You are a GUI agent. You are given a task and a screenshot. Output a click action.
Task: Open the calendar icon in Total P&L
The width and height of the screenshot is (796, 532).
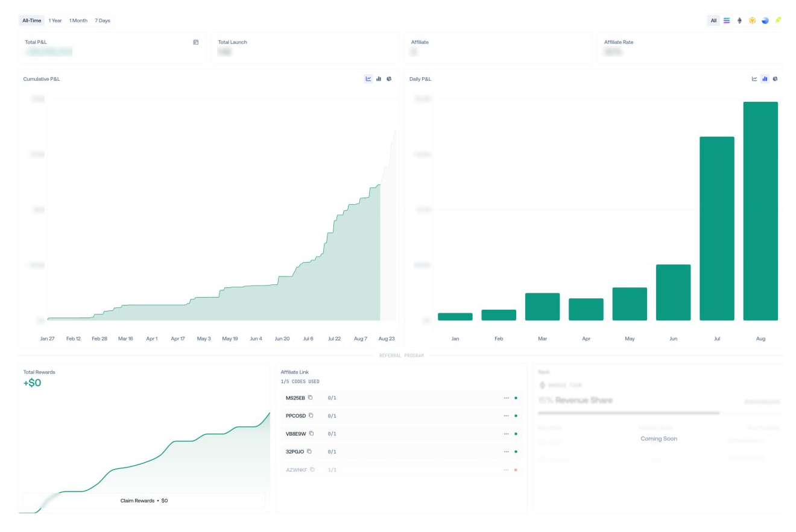point(196,42)
